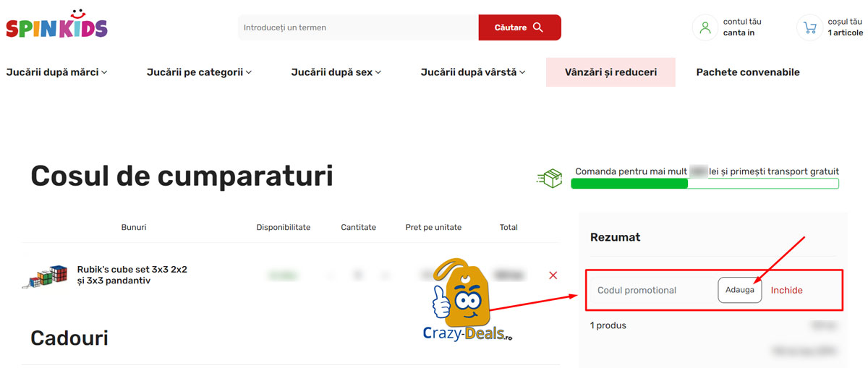
Task: Expand Jucării după mărci menu
Action: click(x=56, y=72)
